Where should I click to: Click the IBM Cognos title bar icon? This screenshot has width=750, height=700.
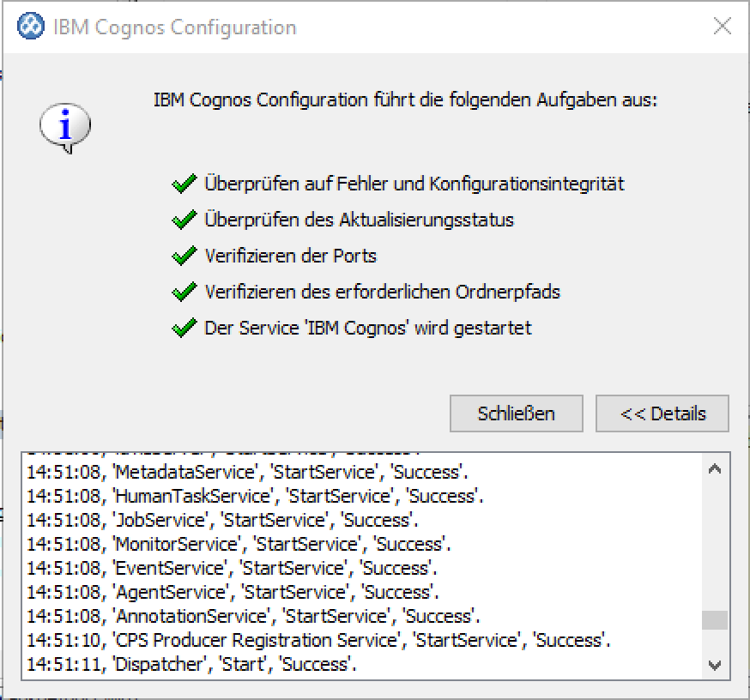tap(31, 27)
